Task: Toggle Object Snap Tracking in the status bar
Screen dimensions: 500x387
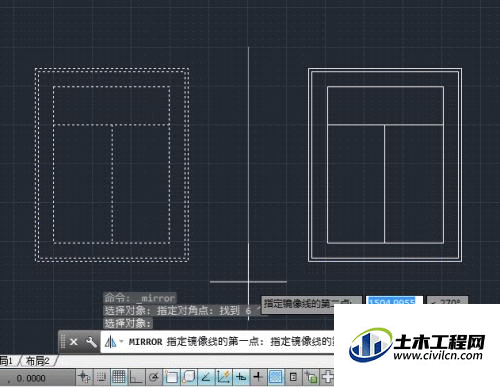Action: 206,377
